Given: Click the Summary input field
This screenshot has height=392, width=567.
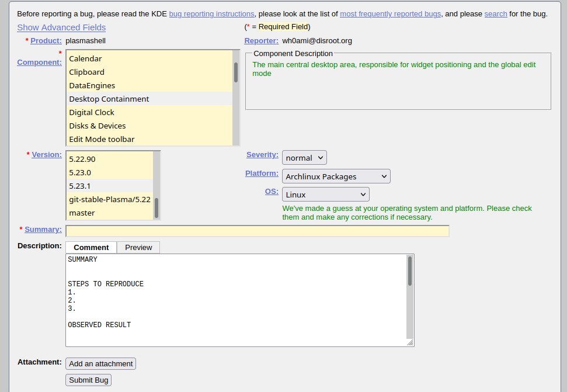Looking at the screenshot, I should (258, 231).
